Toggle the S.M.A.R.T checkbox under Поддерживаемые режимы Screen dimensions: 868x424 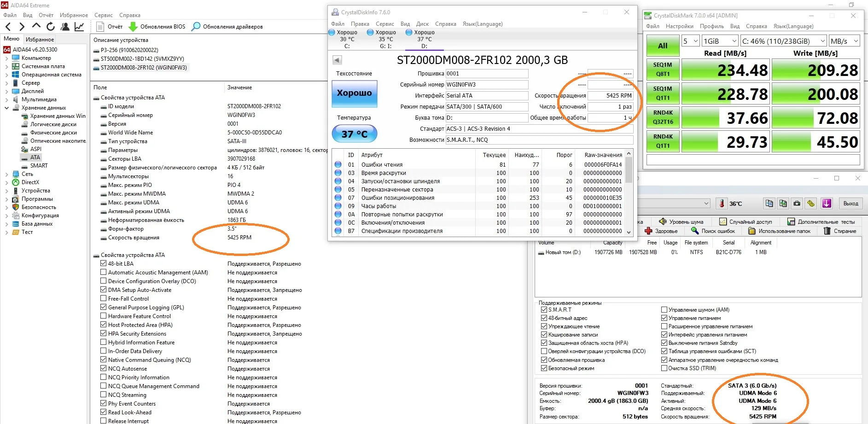pyautogui.click(x=544, y=310)
